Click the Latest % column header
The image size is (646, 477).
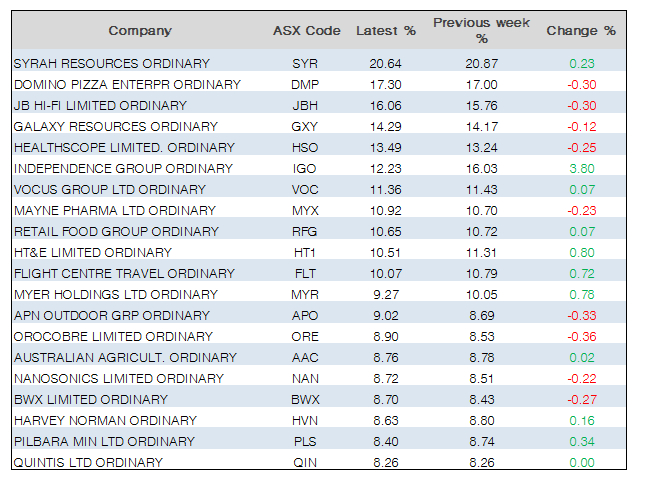[385, 31]
